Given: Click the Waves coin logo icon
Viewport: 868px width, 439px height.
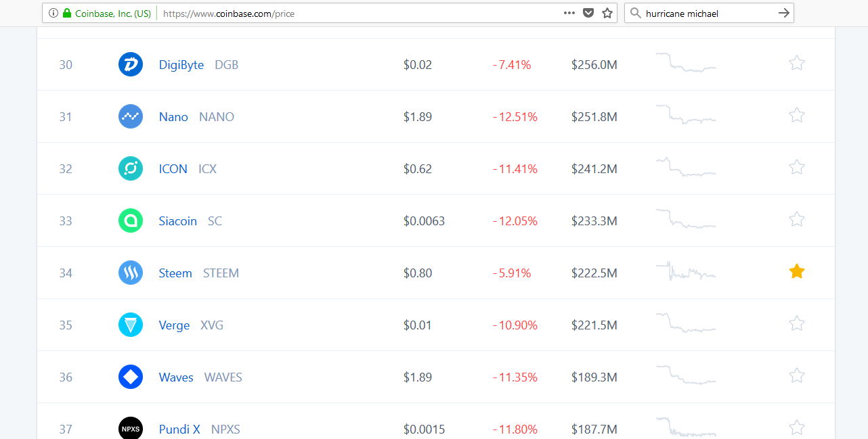Looking at the screenshot, I should (x=131, y=377).
